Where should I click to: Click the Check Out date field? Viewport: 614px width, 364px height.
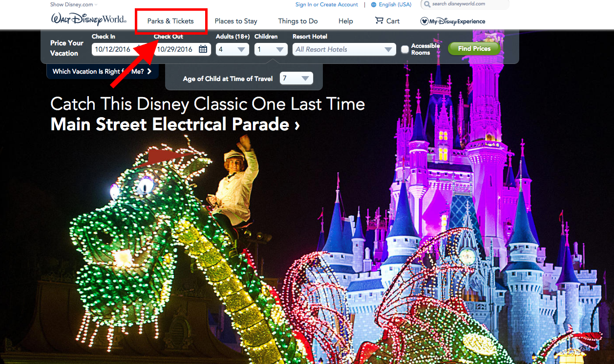click(182, 49)
